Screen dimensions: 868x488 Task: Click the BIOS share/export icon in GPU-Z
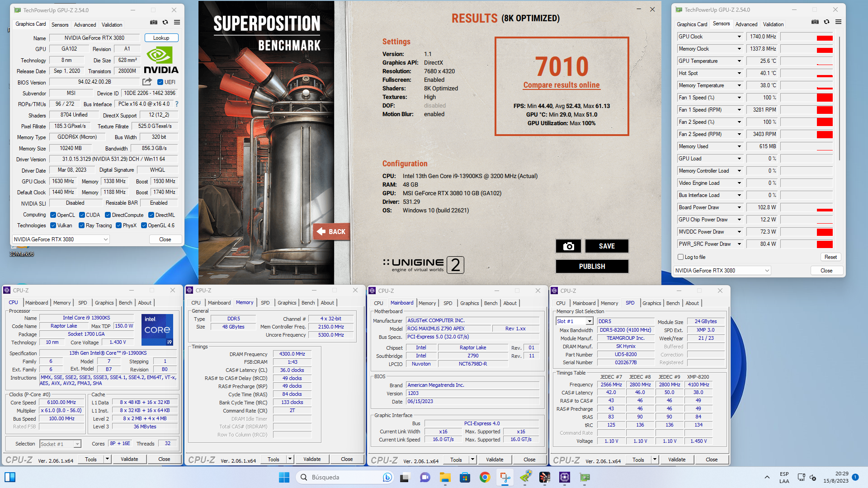point(147,82)
